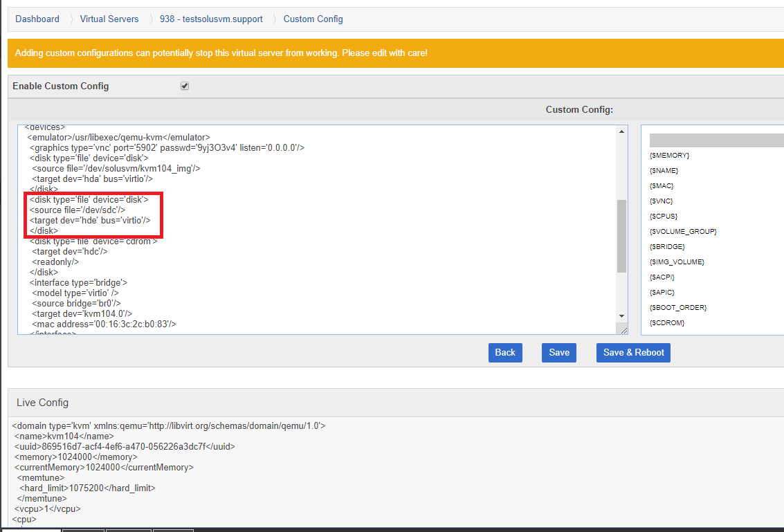Click the source file '/dev/sdc' line
This screenshot has height=532, width=784.
point(77,210)
